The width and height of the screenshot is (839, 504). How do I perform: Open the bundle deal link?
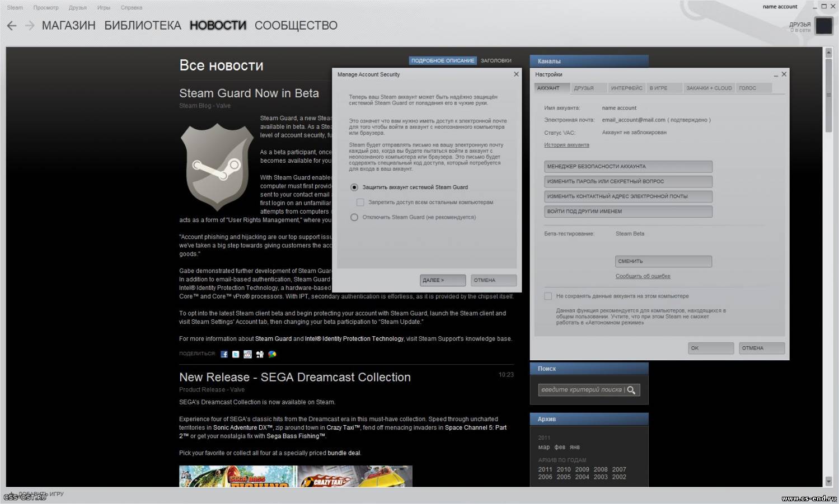pos(344,453)
